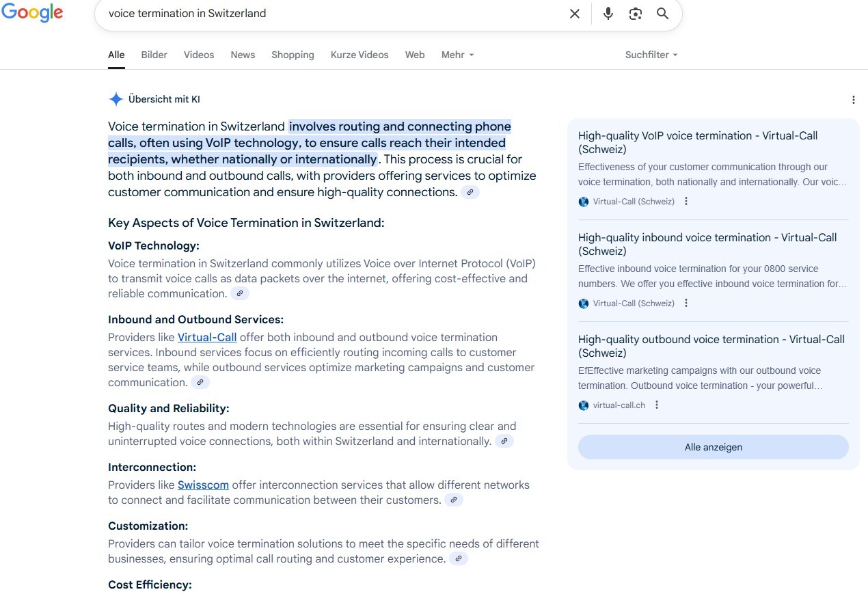The image size is (868, 594).
Task: Open the Swisscom link in text
Action: point(203,485)
